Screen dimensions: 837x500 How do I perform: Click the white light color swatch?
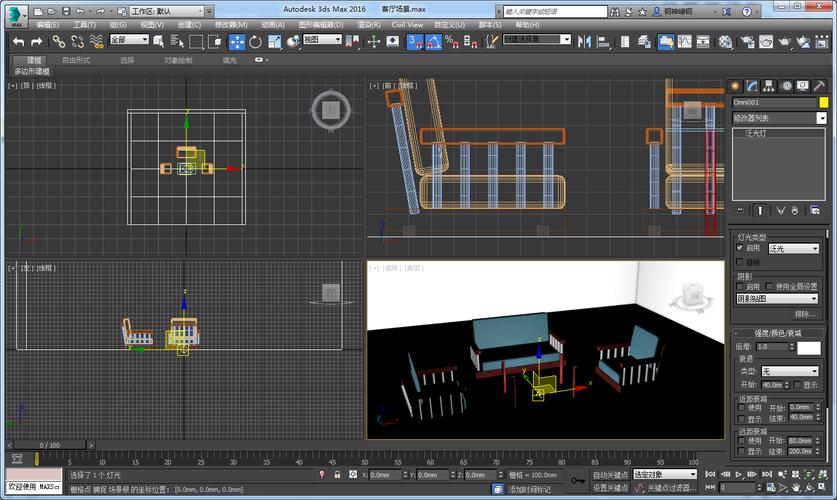coord(808,347)
